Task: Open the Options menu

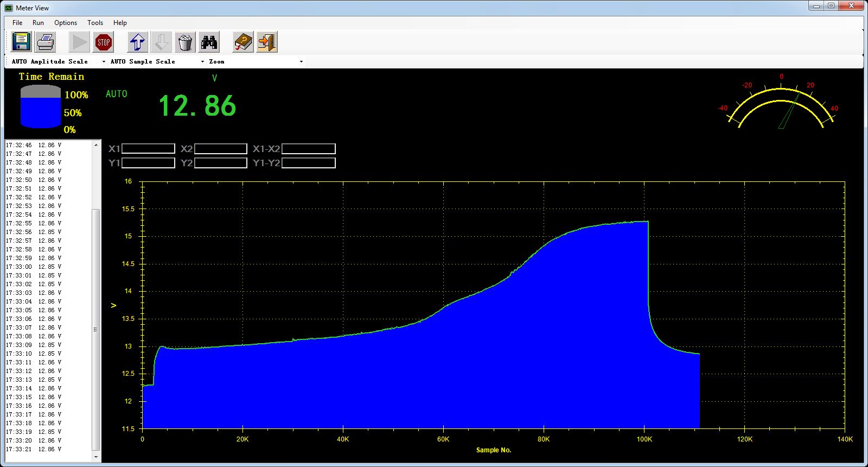Action: click(66, 23)
